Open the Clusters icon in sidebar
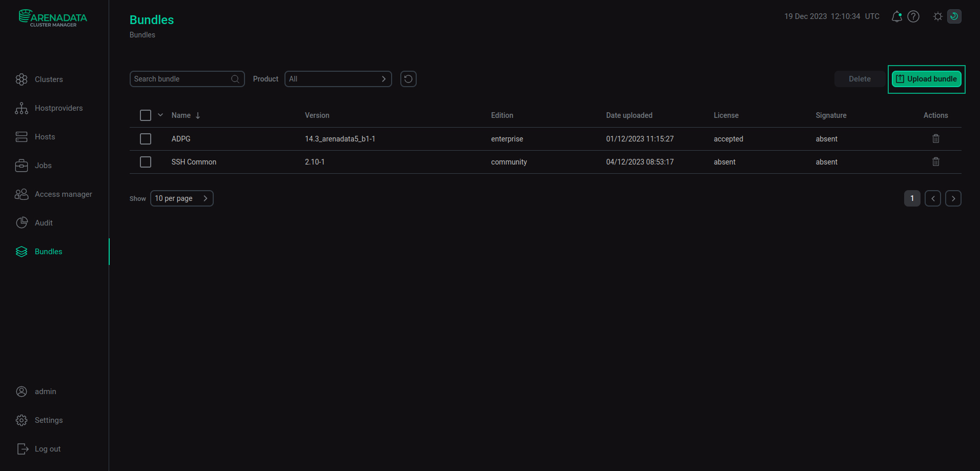The image size is (980, 471). (x=22, y=79)
